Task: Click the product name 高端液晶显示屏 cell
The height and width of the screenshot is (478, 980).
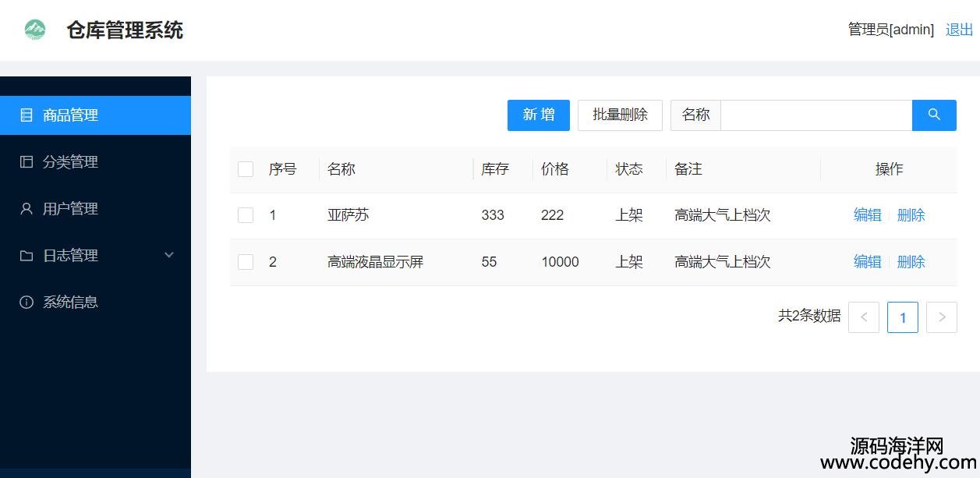Action: [x=376, y=262]
